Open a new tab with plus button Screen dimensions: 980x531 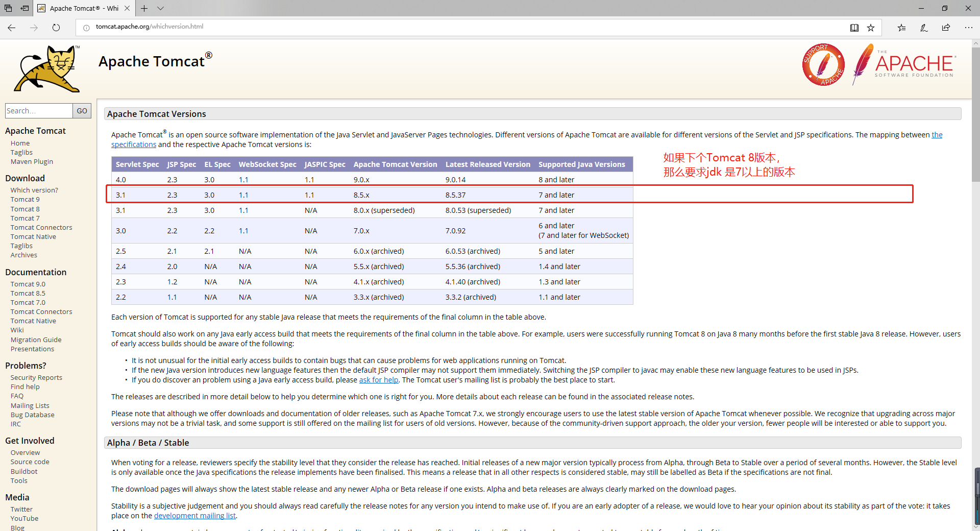(144, 8)
